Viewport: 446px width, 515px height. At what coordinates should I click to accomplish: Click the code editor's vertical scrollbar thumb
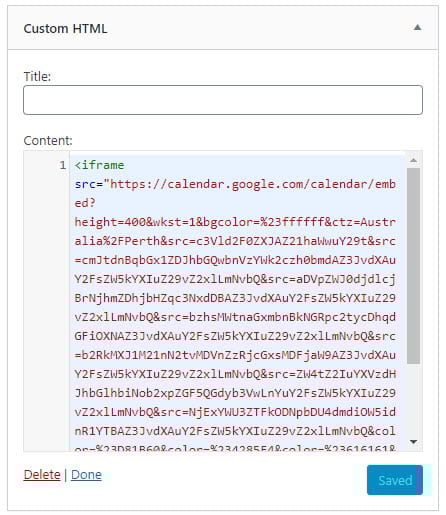413,266
